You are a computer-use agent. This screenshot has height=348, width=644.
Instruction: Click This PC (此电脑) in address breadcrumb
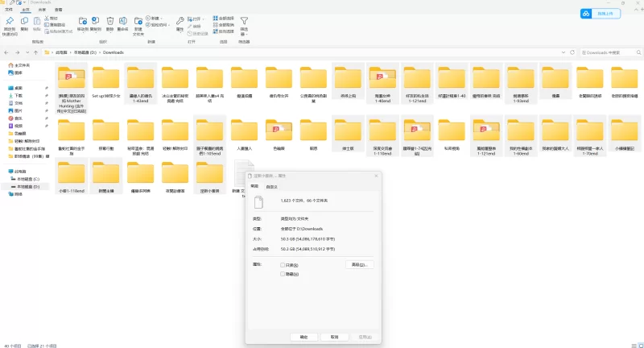click(x=61, y=52)
